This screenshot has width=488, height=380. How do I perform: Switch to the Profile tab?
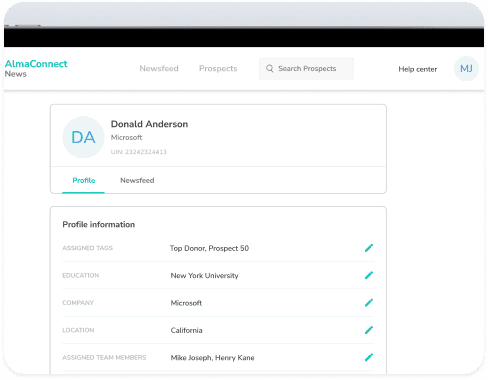point(84,180)
